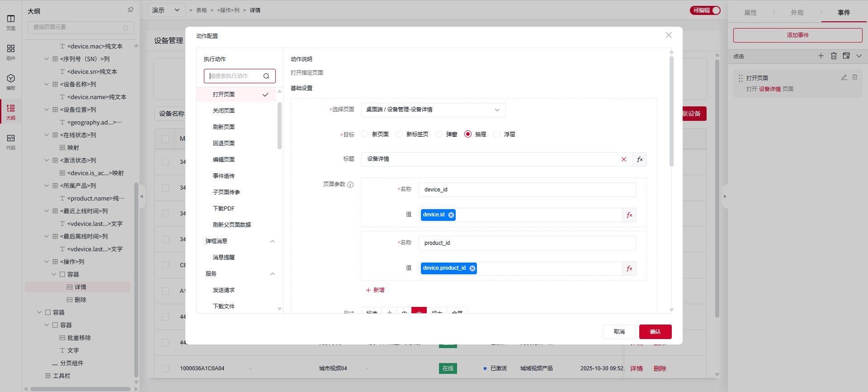Clear the 设备详情 title with red X
Image resolution: width=868 pixels, height=392 pixels.
(624, 159)
